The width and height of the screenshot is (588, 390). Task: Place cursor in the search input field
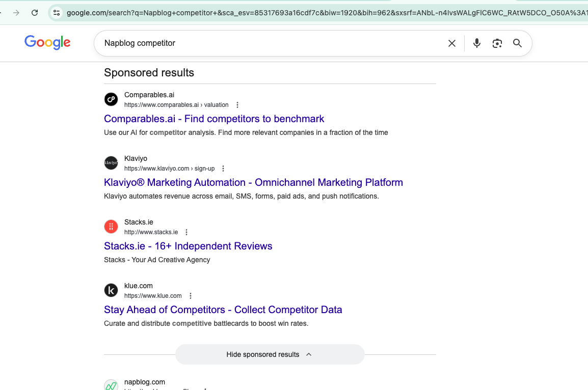point(255,43)
